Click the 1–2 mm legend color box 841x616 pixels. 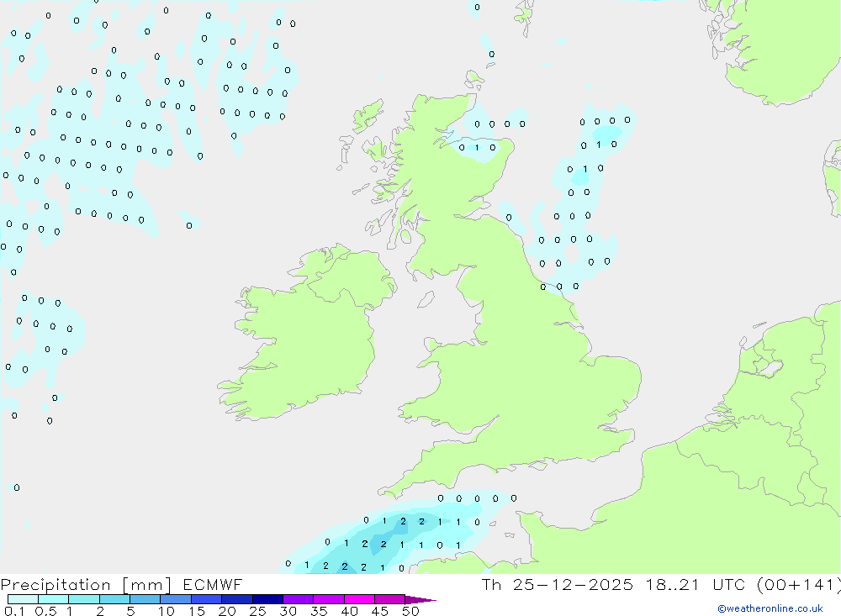84,599
